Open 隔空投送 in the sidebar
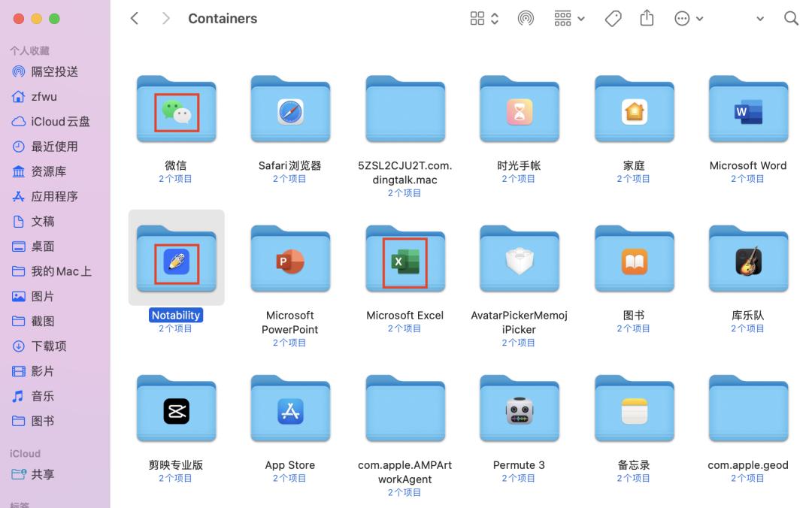The height and width of the screenshot is (508, 812). pos(56,71)
